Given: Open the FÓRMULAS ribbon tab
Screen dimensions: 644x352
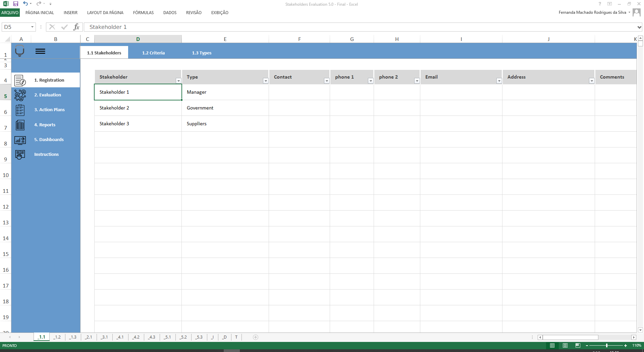Looking at the screenshot, I should 143,12.
